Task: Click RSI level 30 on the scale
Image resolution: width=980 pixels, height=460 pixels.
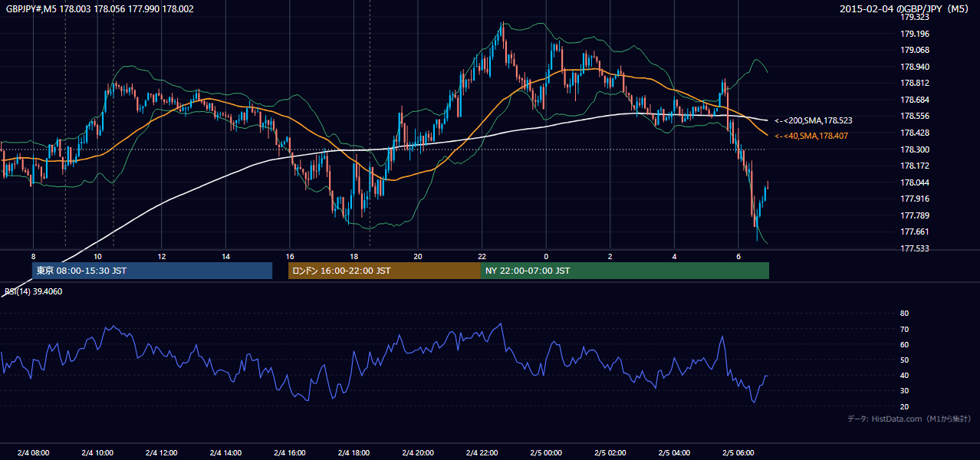Action: coord(904,391)
